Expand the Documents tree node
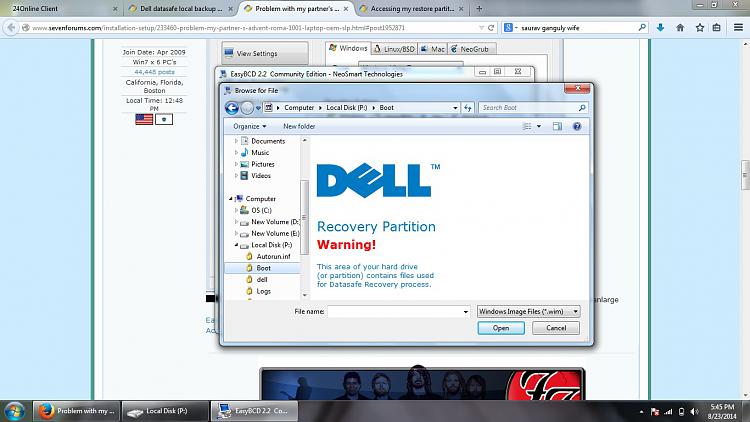The image size is (750, 422). point(236,141)
